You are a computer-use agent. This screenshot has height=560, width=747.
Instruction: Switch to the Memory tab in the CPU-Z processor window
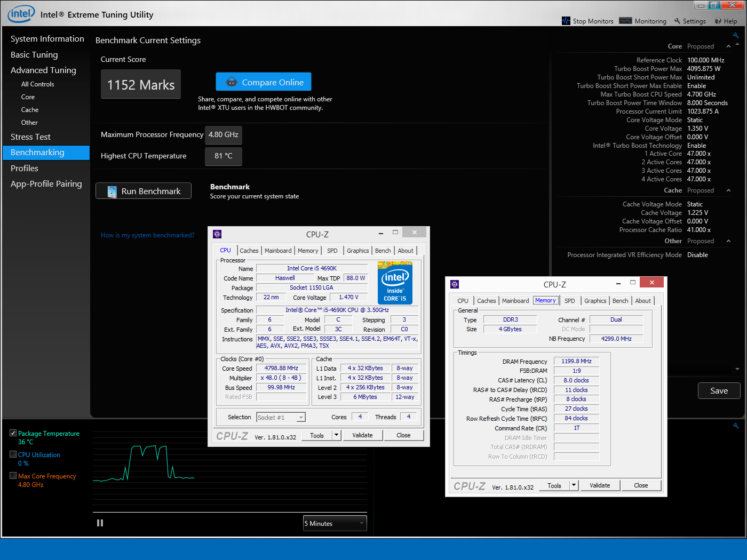[x=308, y=251]
